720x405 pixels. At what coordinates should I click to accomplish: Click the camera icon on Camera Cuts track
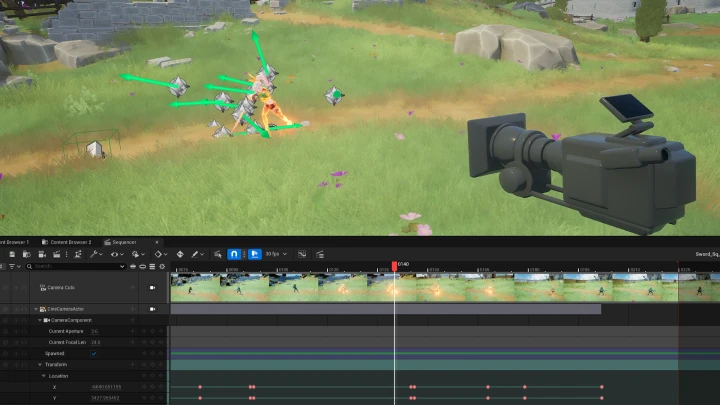pyautogui.click(x=152, y=287)
